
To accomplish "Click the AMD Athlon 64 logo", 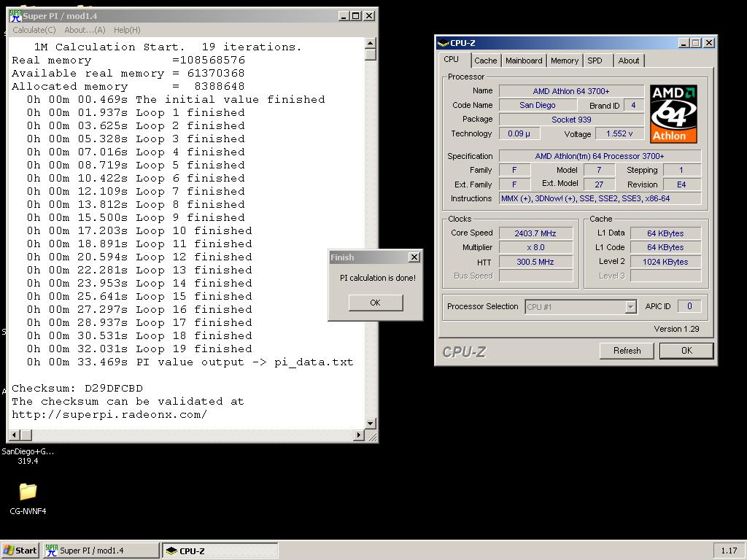I will tap(673, 114).
